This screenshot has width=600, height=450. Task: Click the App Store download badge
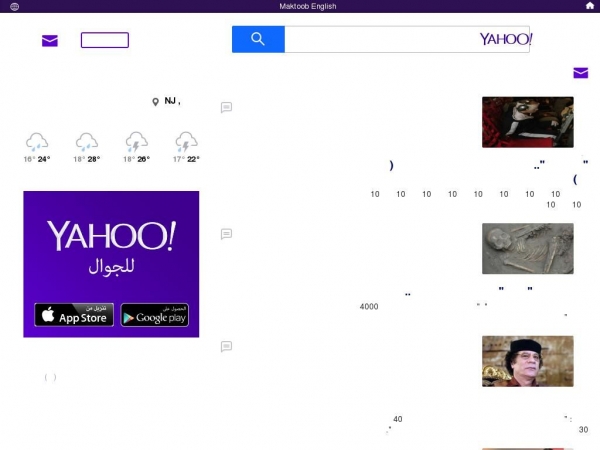(74, 315)
